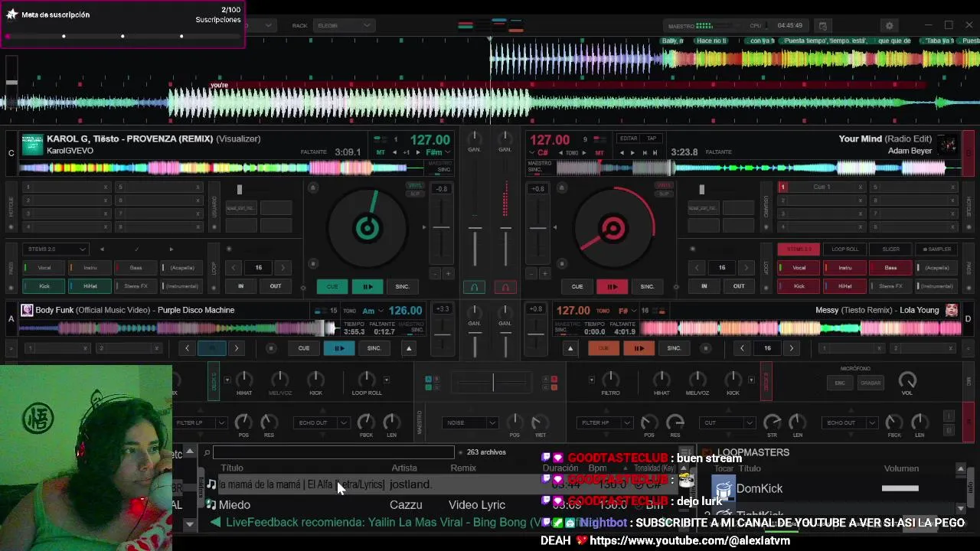Viewport: 980px width, 551px height.
Task: Click CUE on the Your Mind deck
Action: [x=577, y=286]
